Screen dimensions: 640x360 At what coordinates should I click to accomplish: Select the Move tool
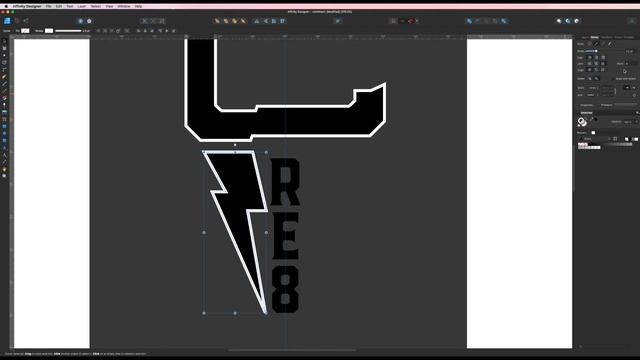click(x=4, y=41)
